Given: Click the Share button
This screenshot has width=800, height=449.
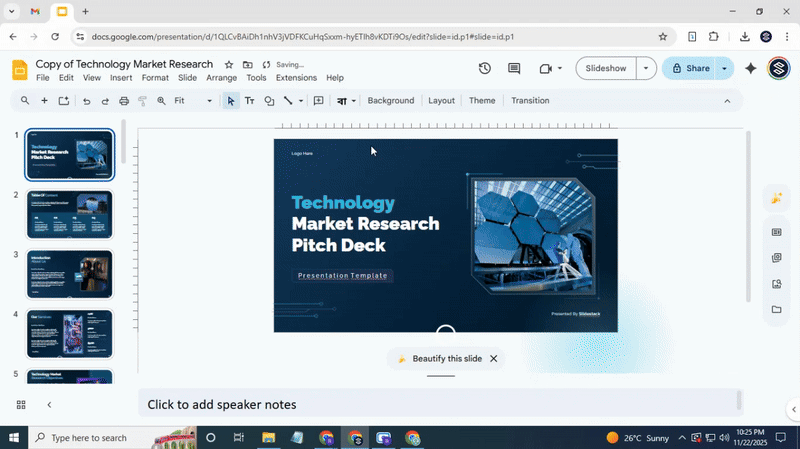Looking at the screenshot, I should (x=690, y=69).
